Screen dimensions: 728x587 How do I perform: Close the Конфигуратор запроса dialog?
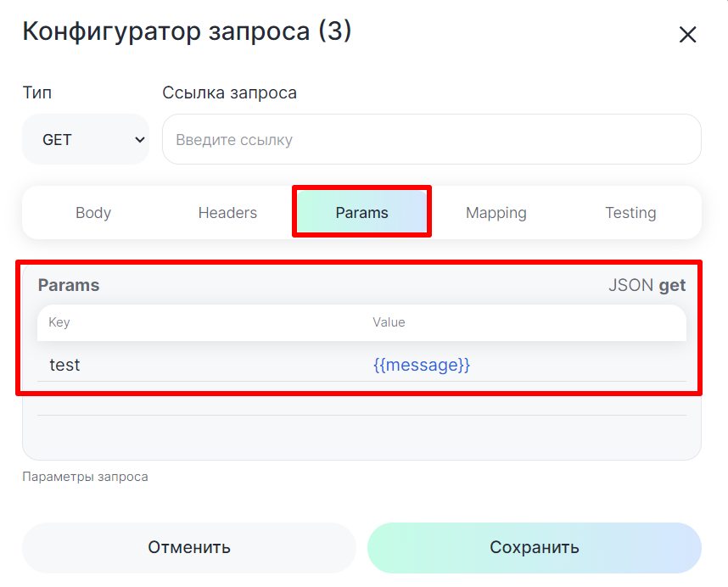687,35
